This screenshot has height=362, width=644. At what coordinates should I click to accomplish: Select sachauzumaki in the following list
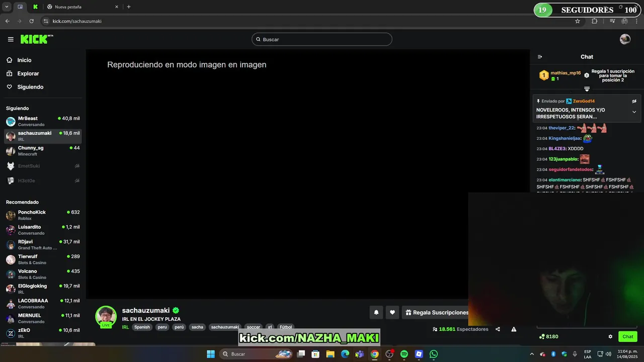pos(43,136)
